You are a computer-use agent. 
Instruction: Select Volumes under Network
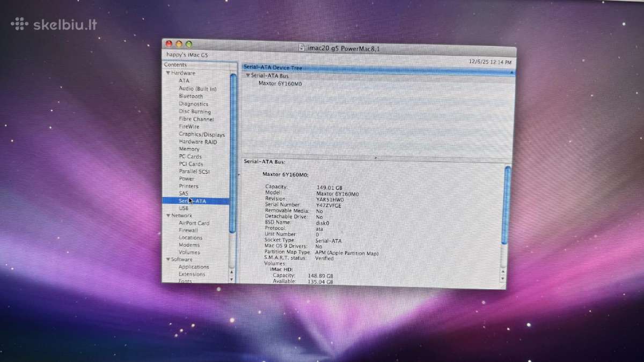[x=189, y=252]
